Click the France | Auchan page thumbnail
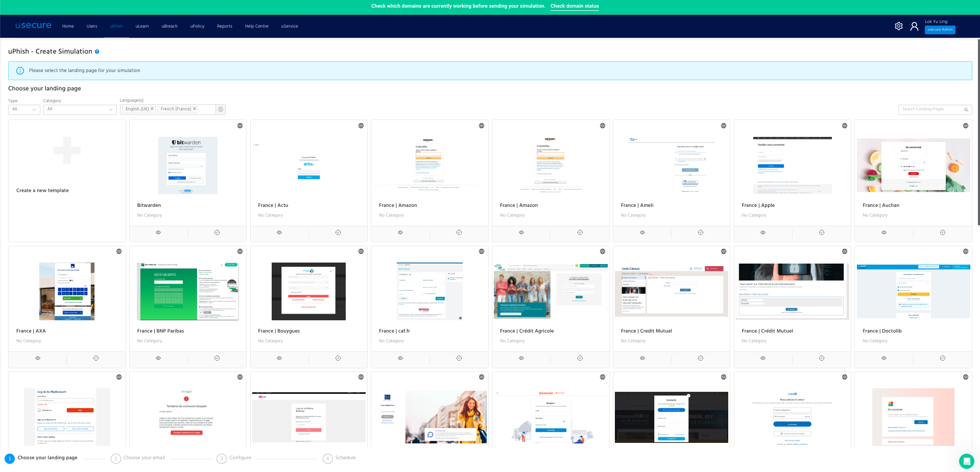 point(913,165)
